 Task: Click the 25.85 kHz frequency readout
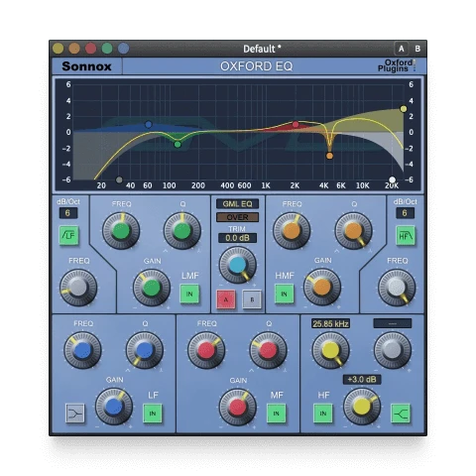point(330,323)
